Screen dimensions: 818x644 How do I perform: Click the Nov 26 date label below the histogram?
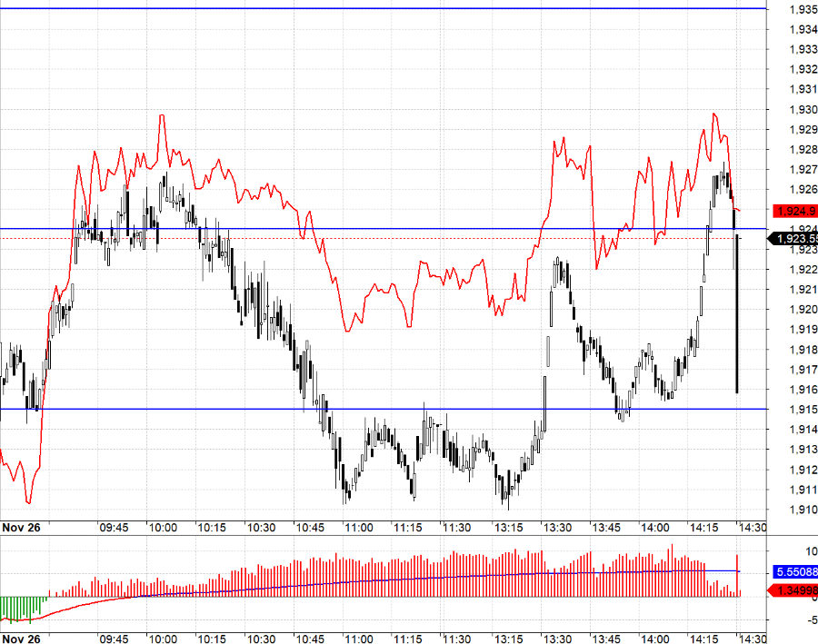tap(22, 639)
